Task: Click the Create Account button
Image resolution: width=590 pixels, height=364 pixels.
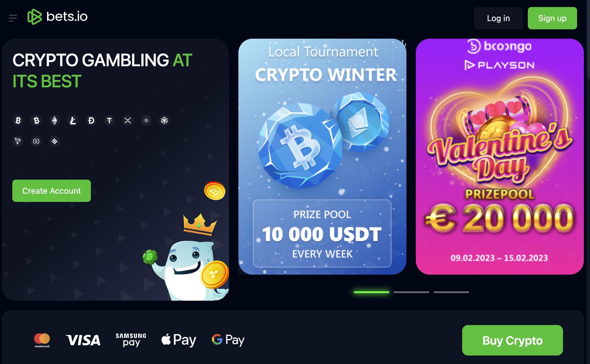Action: (x=52, y=191)
